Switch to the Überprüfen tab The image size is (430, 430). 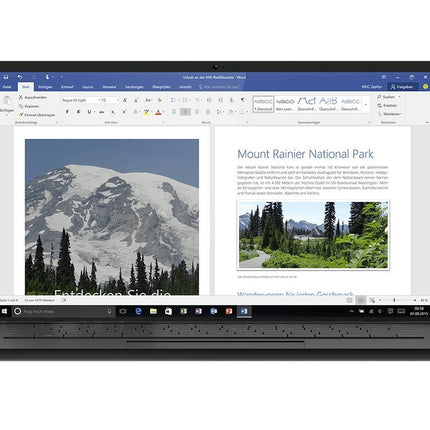point(161,87)
